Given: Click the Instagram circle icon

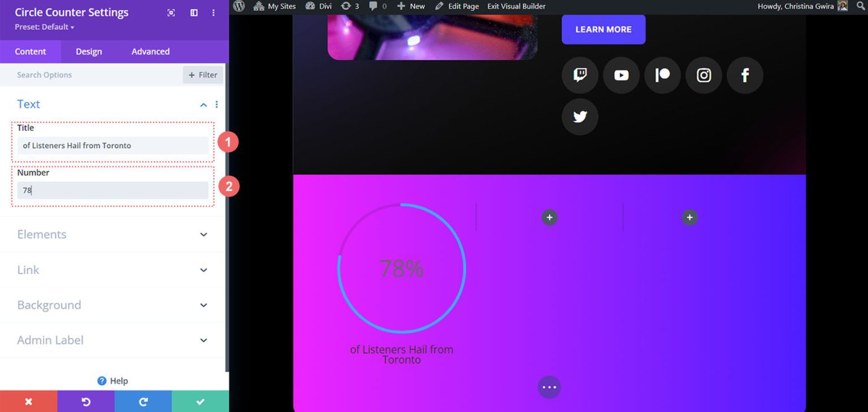Looking at the screenshot, I should coord(704,75).
